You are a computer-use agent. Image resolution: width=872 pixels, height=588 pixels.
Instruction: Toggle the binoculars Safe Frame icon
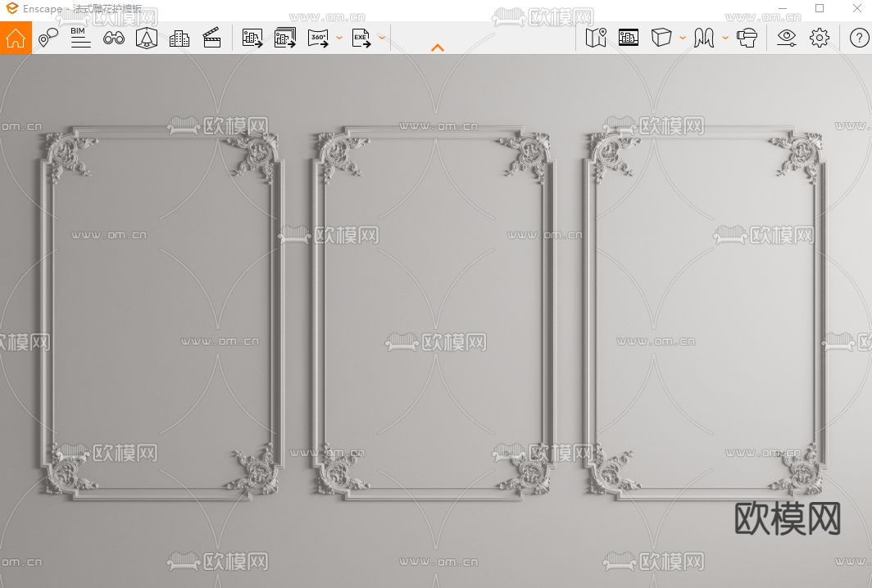tap(114, 38)
